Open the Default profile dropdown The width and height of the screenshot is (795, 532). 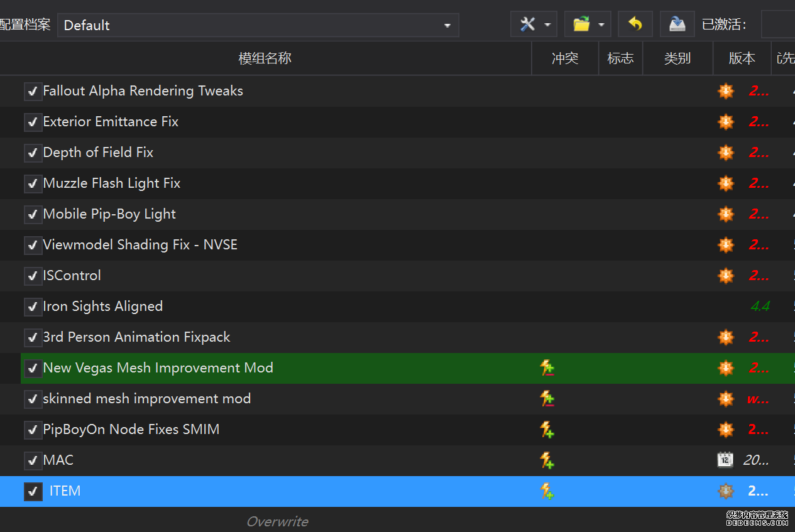pos(258,25)
